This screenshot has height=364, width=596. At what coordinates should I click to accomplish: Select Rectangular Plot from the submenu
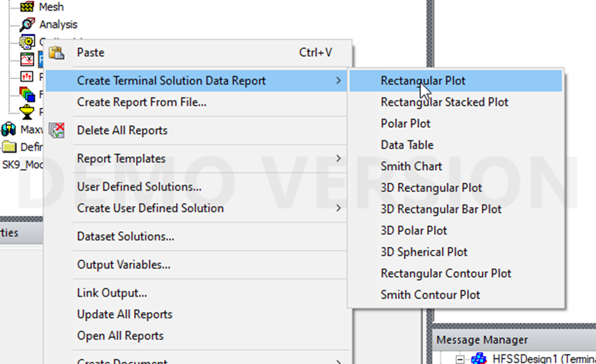423,80
